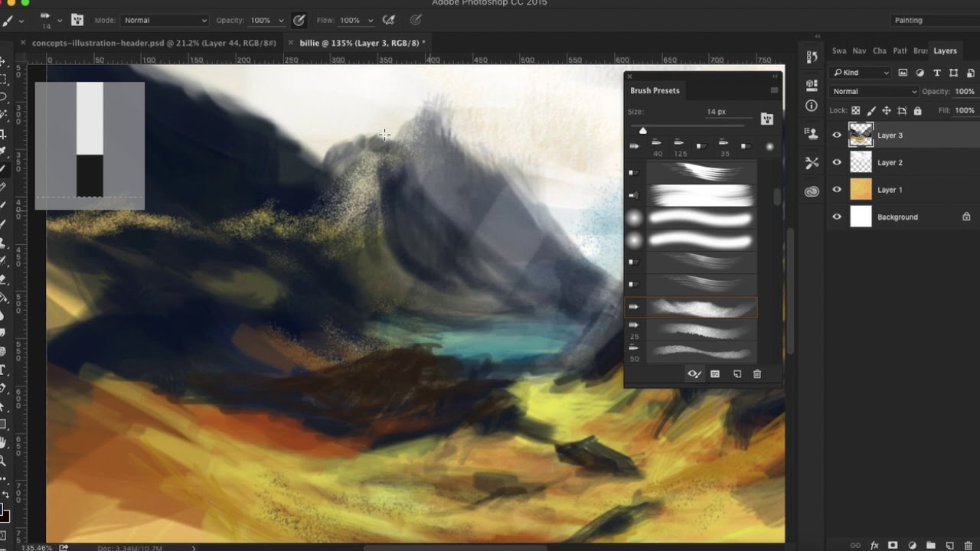Click the layer Opacity 100% field

(x=964, y=92)
